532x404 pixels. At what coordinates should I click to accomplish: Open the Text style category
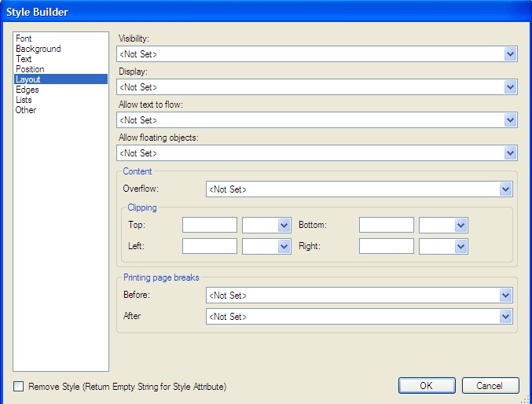pos(24,59)
